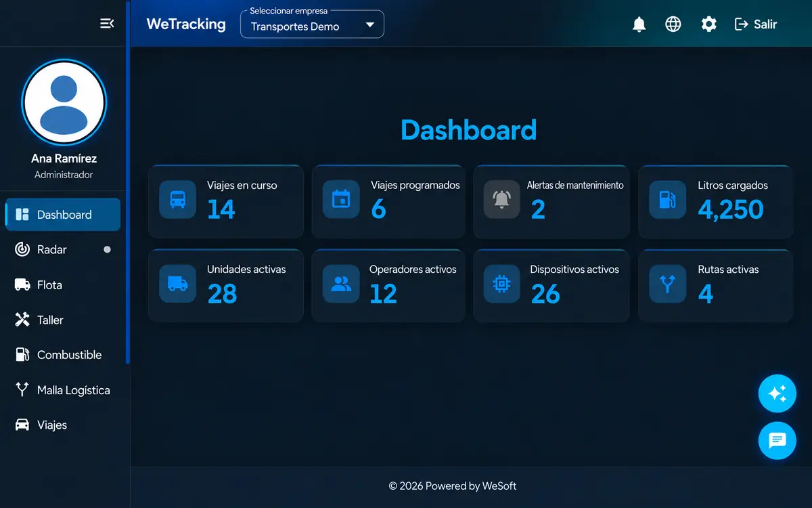Click the chip icon on Dispositivos activos card
This screenshot has width=812, height=508.
click(502, 283)
